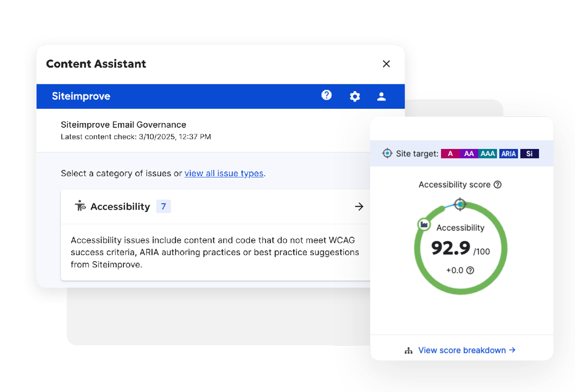Expand Accessibility category with the arrow
This screenshot has height=392, width=575.
pyautogui.click(x=359, y=206)
